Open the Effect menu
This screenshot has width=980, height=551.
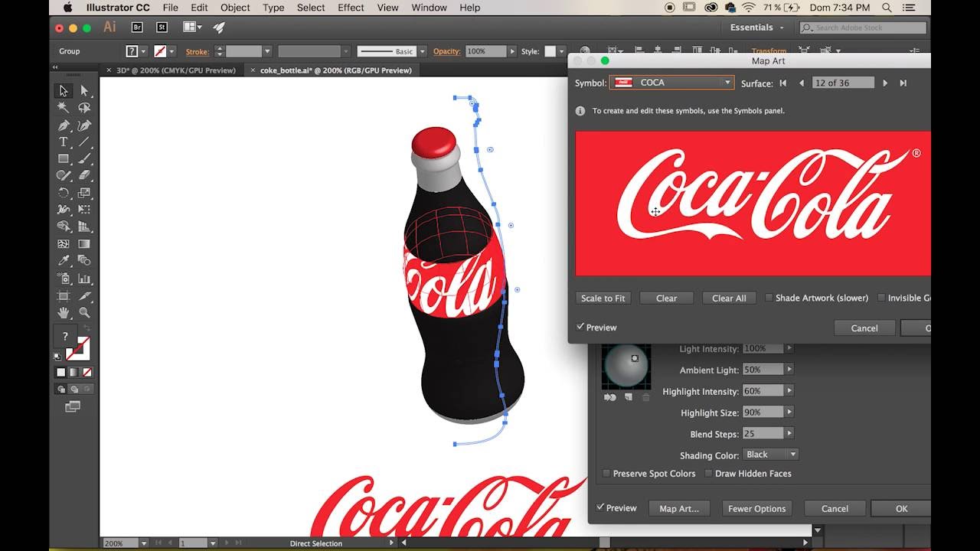pyautogui.click(x=351, y=8)
